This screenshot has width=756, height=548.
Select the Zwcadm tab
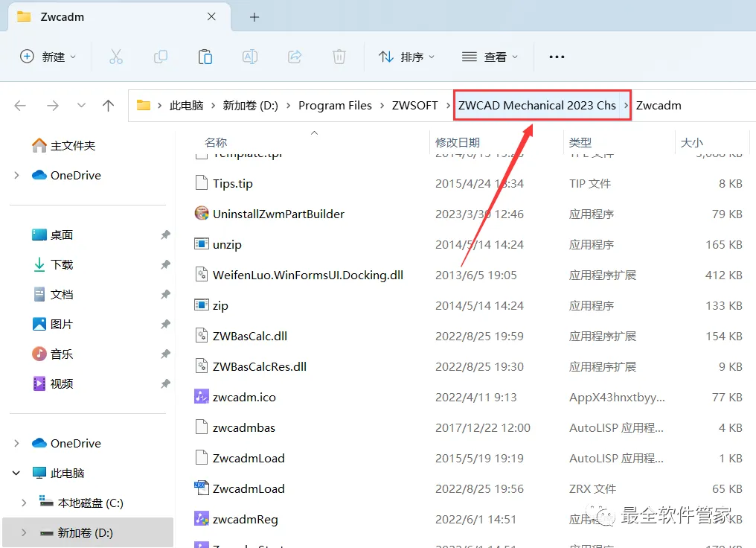click(120, 17)
